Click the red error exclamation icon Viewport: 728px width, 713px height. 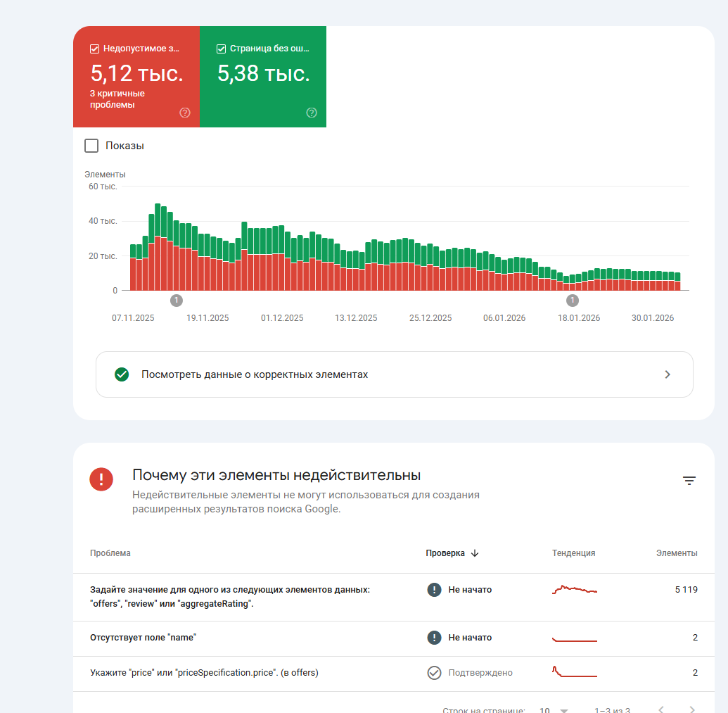click(x=101, y=480)
